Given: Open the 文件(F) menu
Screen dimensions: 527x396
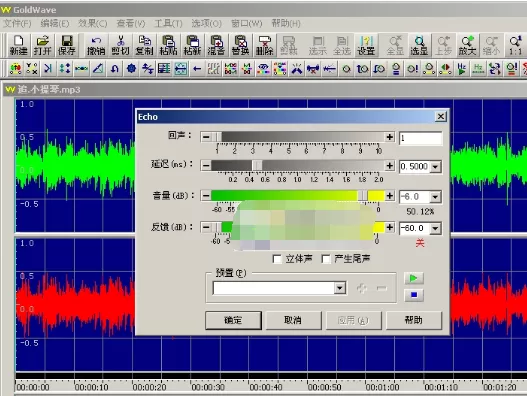Looking at the screenshot, I should point(17,24).
